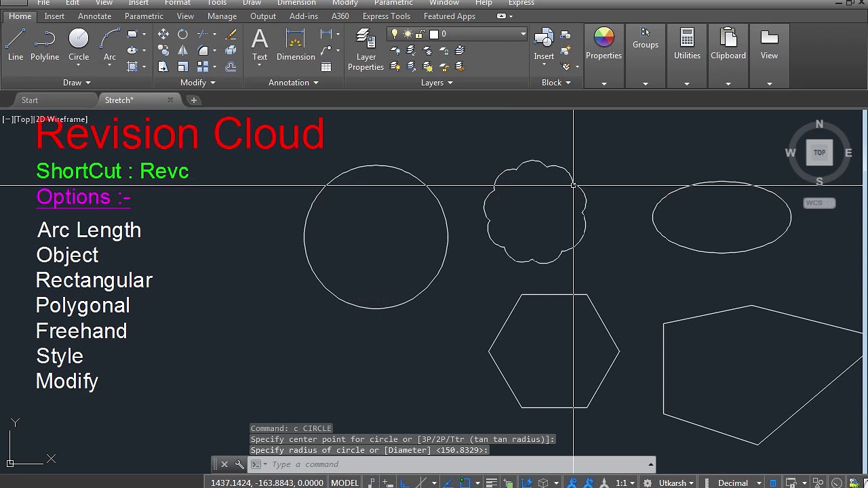Expand the Block panel
Viewport: 868px width, 488px height.
[555, 82]
